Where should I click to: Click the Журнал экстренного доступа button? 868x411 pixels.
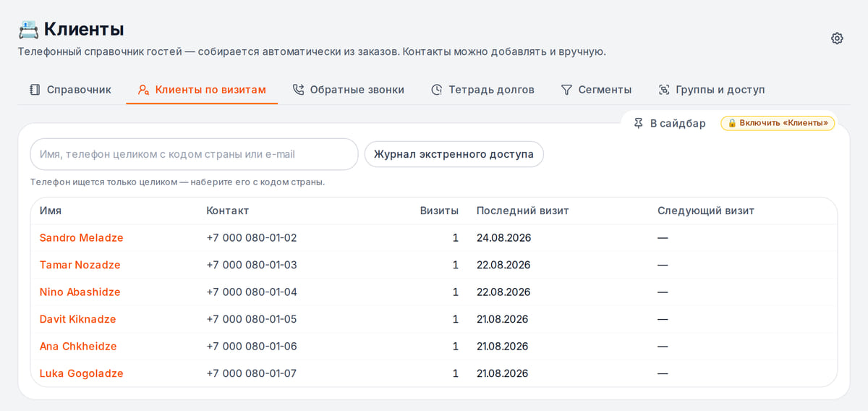click(x=454, y=154)
